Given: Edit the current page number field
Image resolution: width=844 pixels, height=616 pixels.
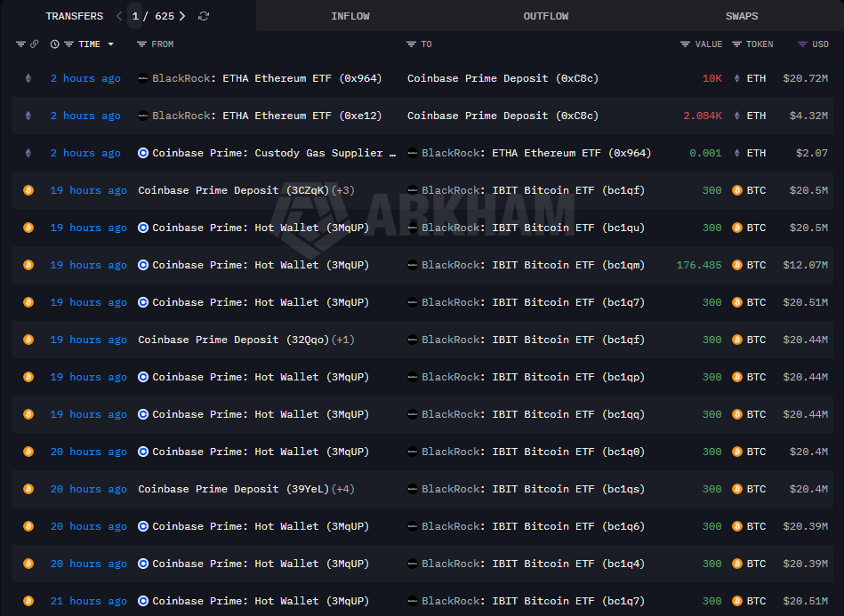Looking at the screenshot, I should pyautogui.click(x=135, y=16).
